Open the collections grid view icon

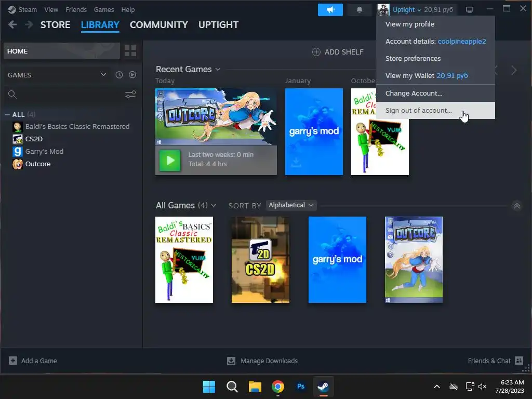[130, 51]
